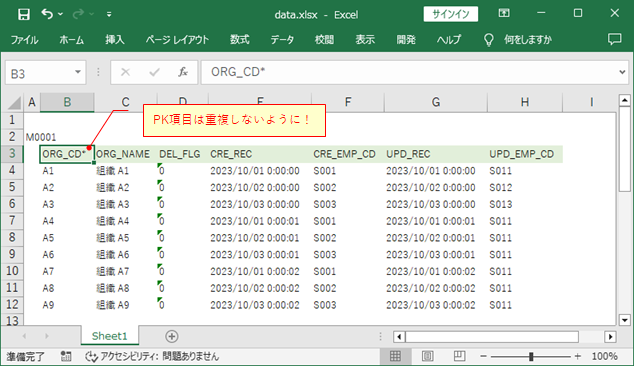Click the vertical scrollbar thumb
Image resolution: width=634 pixels, height=366 pixels.
(x=624, y=150)
